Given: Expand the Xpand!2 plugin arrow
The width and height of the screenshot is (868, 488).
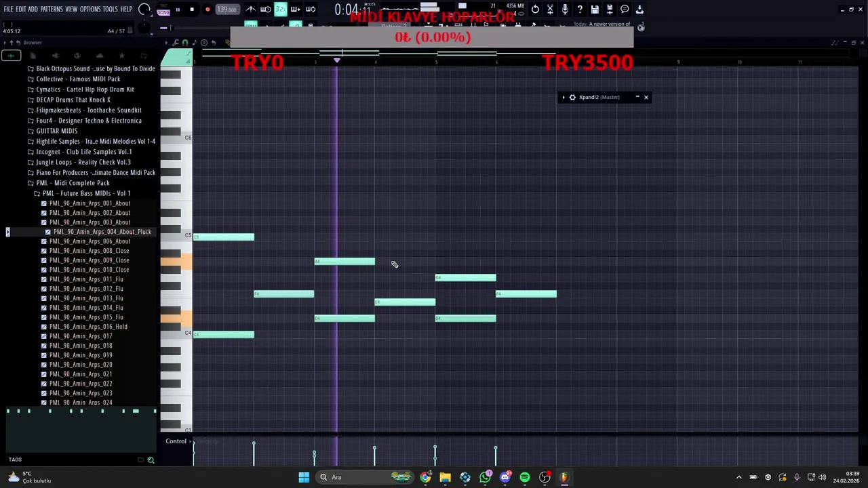Looking at the screenshot, I should [563, 97].
